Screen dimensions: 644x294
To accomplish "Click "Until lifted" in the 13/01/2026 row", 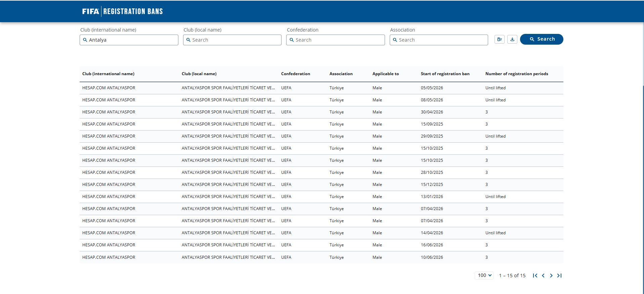I will click(496, 197).
